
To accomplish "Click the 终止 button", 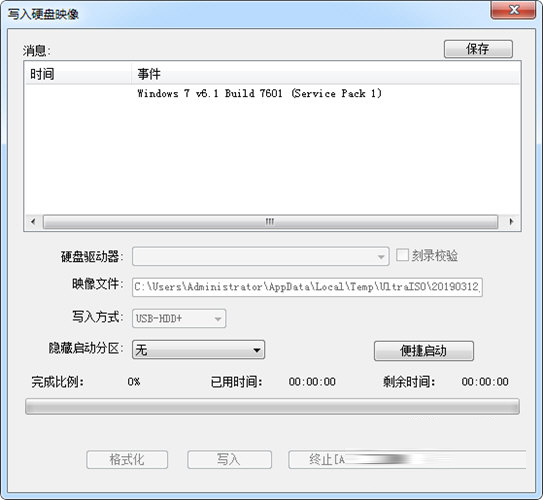I will click(407, 459).
